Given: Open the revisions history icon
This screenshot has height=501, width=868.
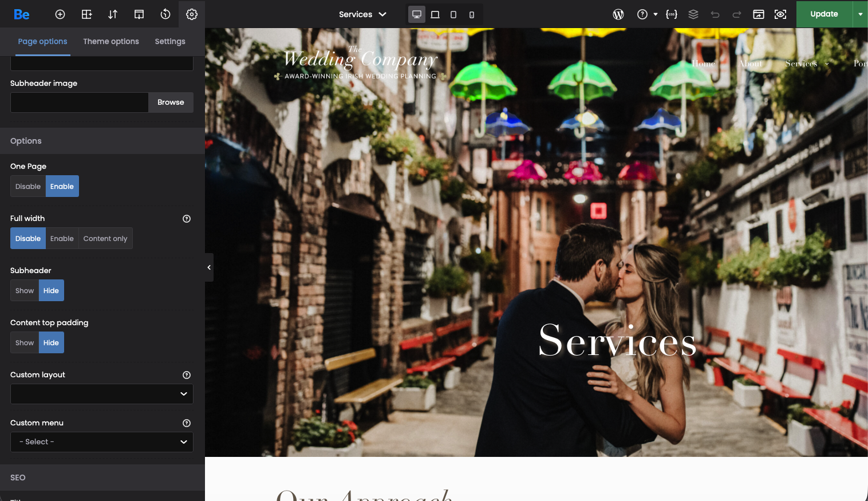Looking at the screenshot, I should 165,14.
